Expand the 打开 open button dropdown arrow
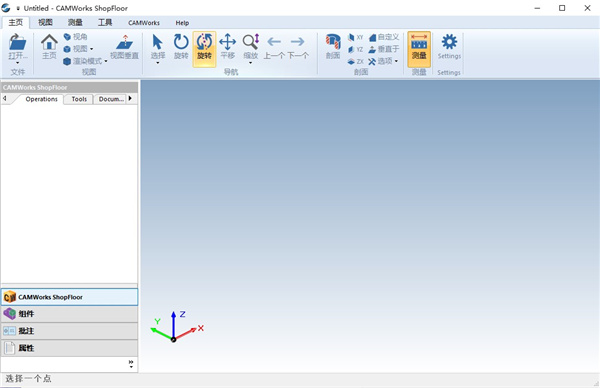Image resolution: width=600 pixels, height=388 pixels. (x=18, y=63)
